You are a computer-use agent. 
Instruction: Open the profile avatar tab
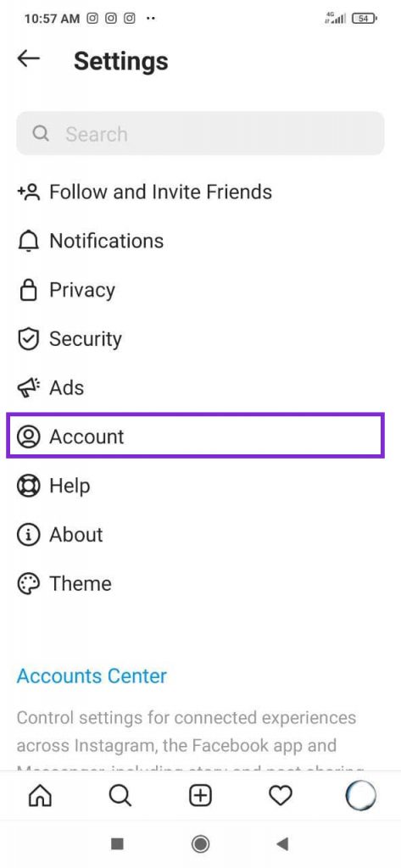[360, 796]
